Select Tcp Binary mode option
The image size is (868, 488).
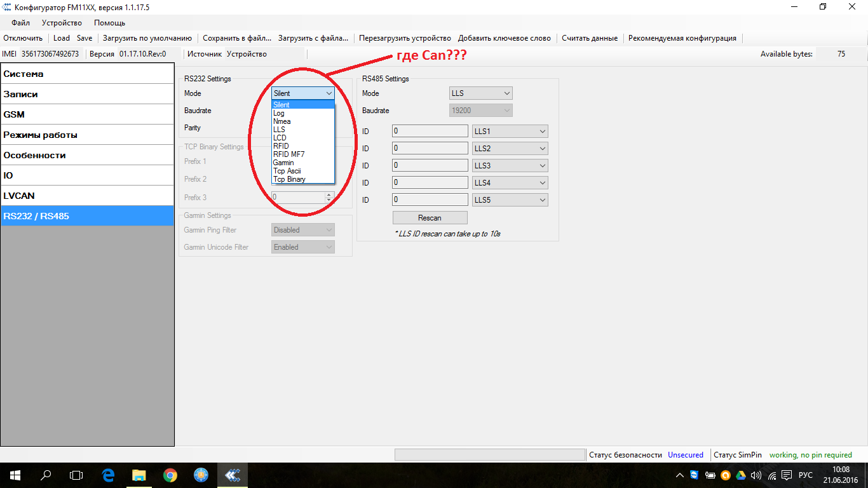pos(289,179)
